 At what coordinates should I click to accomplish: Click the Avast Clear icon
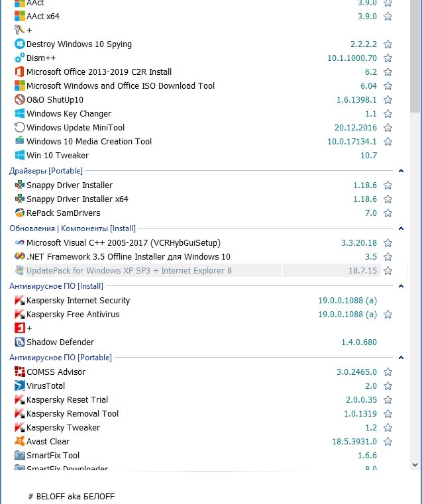[x=20, y=441]
